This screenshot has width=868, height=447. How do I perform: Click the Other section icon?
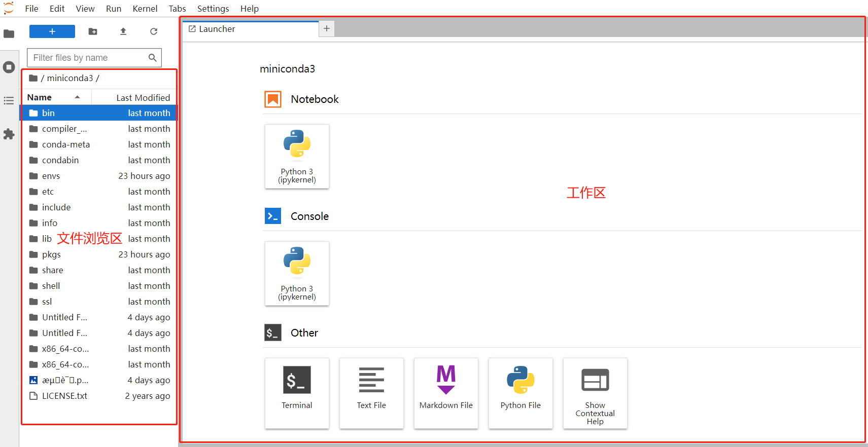coord(273,333)
